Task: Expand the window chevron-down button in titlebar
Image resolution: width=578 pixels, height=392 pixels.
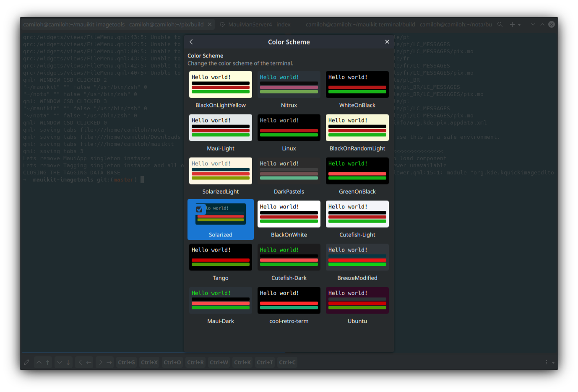Action: click(533, 25)
